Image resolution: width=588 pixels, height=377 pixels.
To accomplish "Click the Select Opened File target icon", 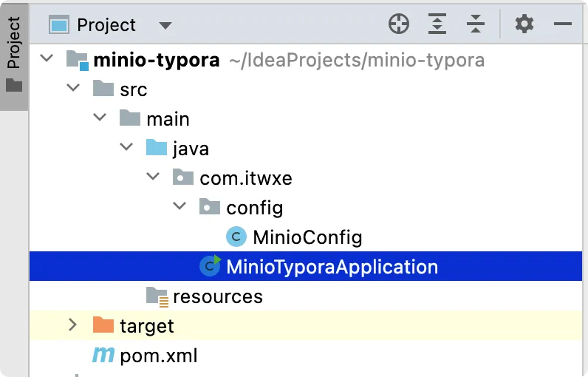I will (399, 24).
